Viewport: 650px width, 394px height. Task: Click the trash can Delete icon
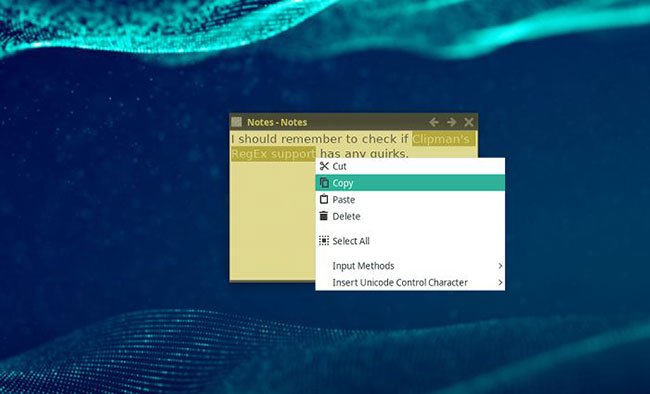point(324,216)
